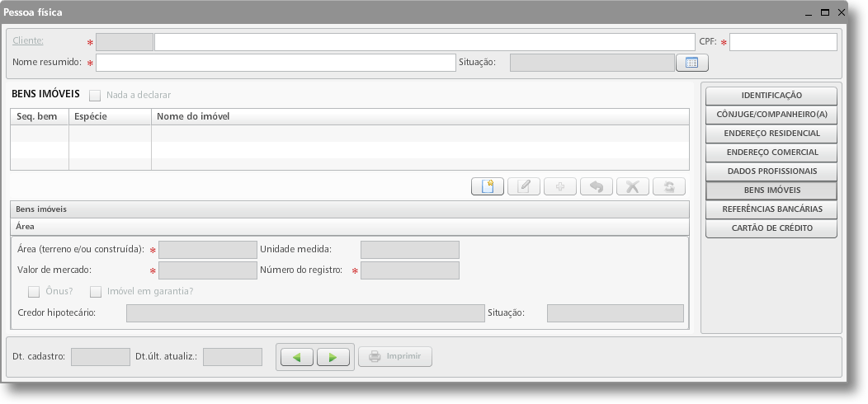Viewport: 868px width, 404px height.
Task: Open the ENDEREÇO RESIDENCIAL section
Action: coord(771,134)
